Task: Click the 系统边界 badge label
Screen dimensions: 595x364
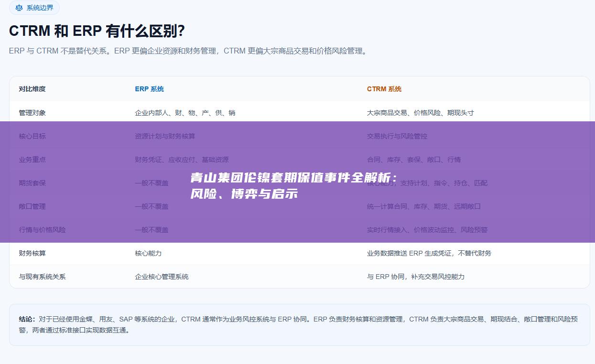Action: 40,8
